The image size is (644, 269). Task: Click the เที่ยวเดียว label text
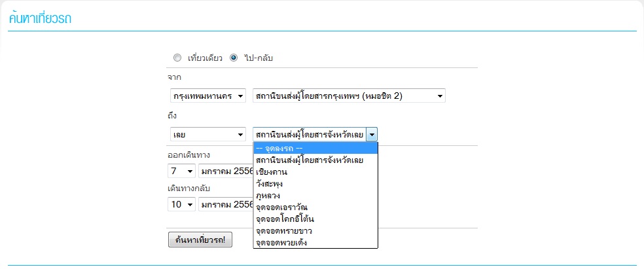pyautogui.click(x=205, y=58)
